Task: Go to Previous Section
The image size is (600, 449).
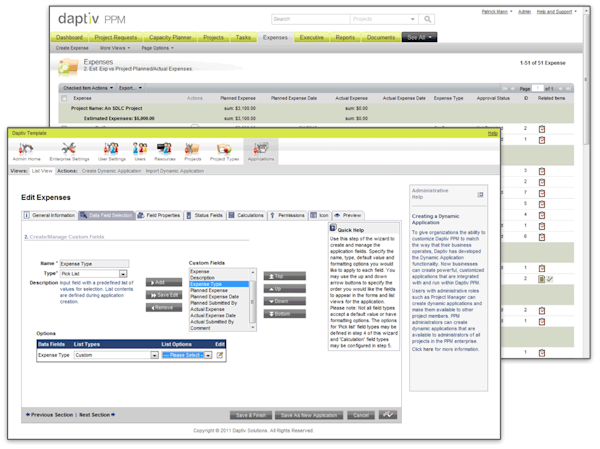Action: pyautogui.click(x=49, y=415)
